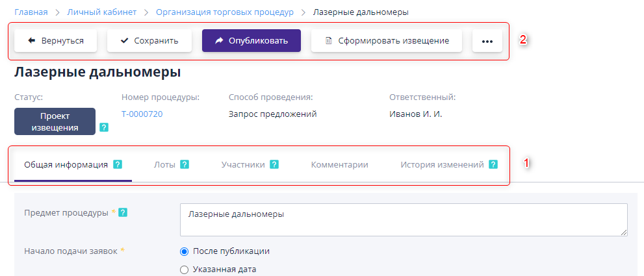Open the Участники tab
The height and width of the screenshot is (276, 644).
(242, 165)
